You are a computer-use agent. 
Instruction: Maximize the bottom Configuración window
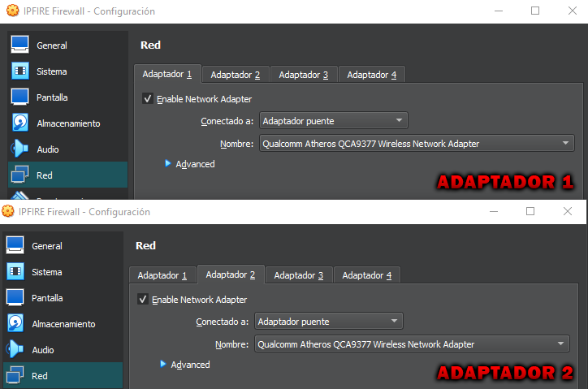click(x=530, y=212)
